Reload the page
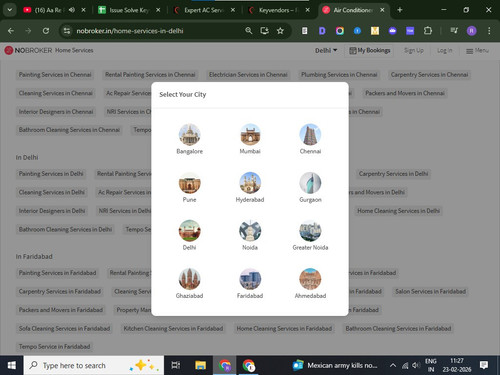The image size is (500, 375). point(46,31)
